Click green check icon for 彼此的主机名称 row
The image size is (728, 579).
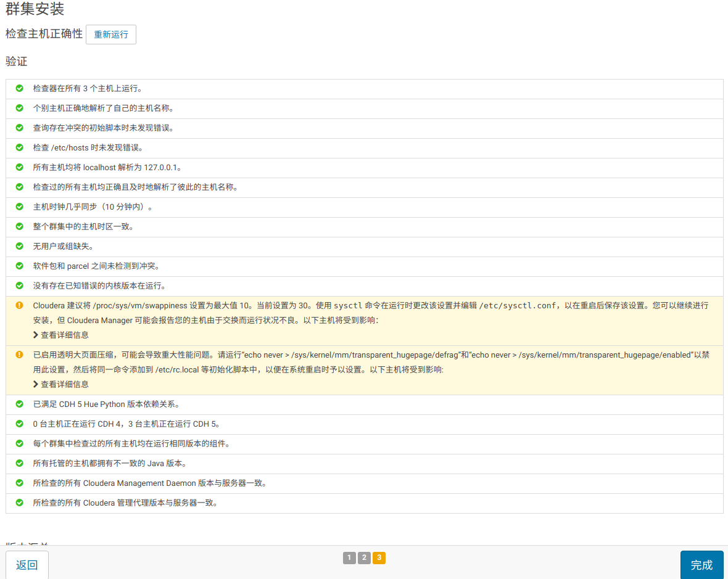pos(20,186)
